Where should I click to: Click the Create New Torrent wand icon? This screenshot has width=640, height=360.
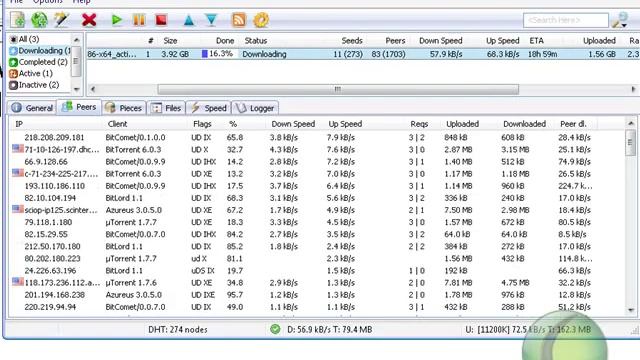(x=62, y=20)
